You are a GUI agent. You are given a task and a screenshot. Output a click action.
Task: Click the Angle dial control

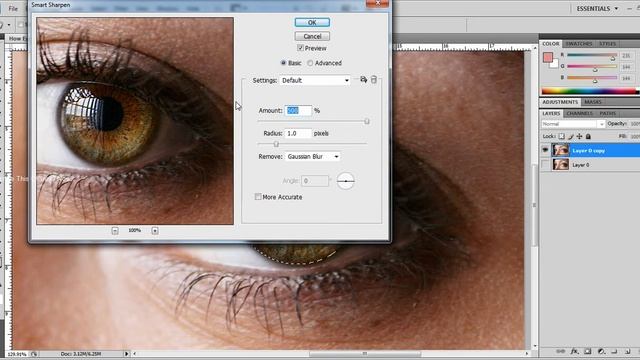(346, 180)
